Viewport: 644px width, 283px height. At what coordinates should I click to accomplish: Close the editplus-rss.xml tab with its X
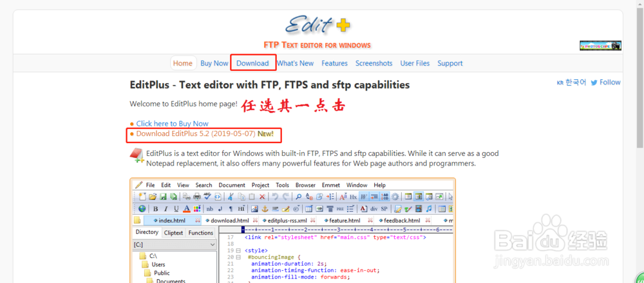coord(312,220)
